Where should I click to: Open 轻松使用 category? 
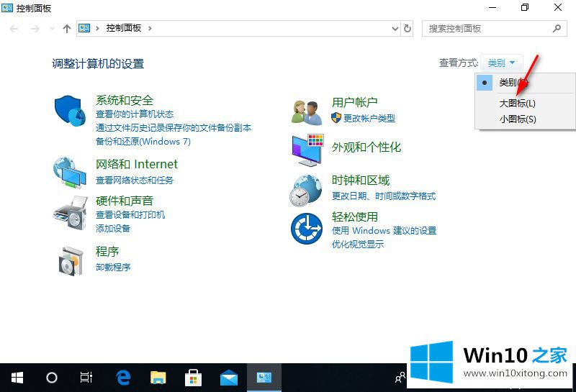click(x=354, y=216)
